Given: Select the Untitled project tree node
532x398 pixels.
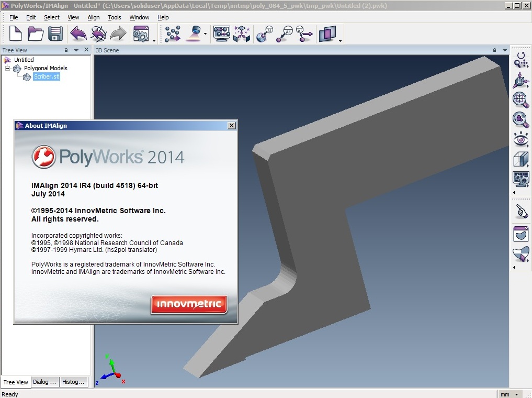Looking at the screenshot, I should (x=24, y=60).
